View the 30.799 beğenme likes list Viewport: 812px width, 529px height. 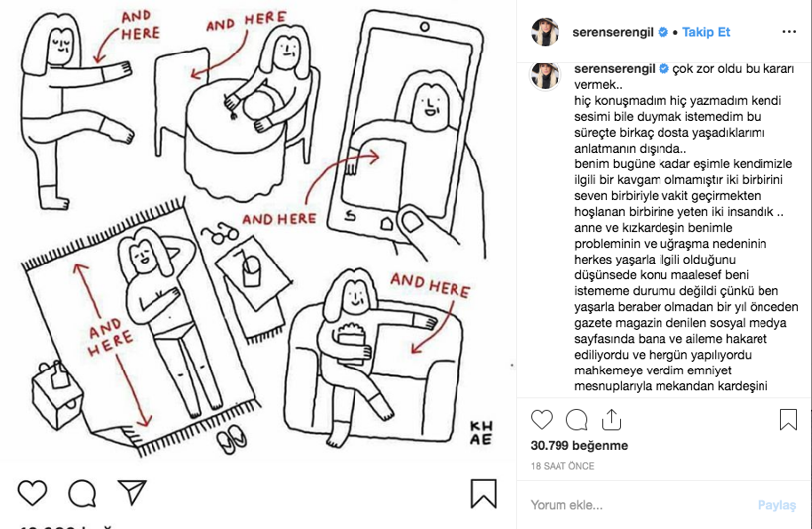point(579,445)
